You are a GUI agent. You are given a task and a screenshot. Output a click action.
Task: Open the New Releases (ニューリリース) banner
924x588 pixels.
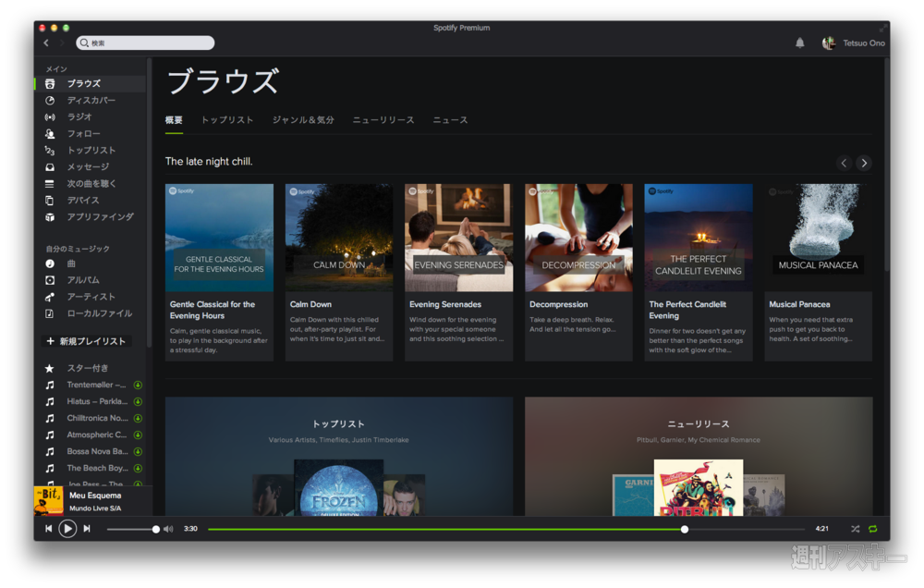click(x=699, y=457)
